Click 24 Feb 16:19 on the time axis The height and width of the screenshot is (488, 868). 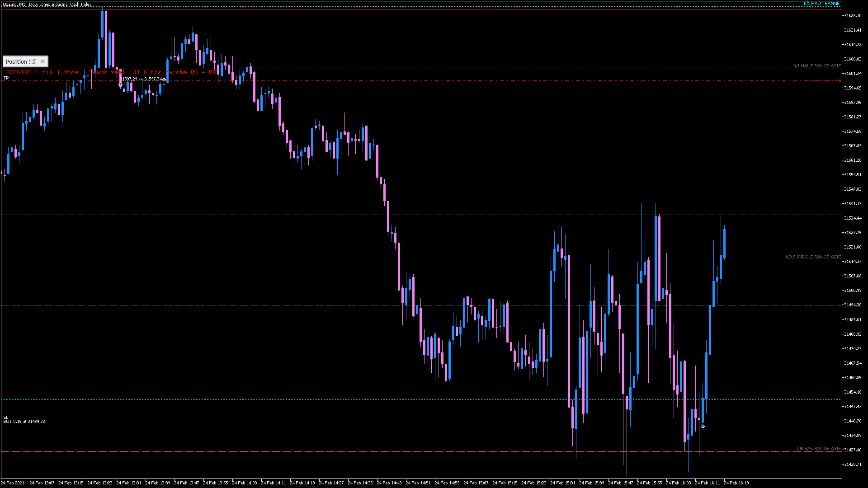pos(736,483)
